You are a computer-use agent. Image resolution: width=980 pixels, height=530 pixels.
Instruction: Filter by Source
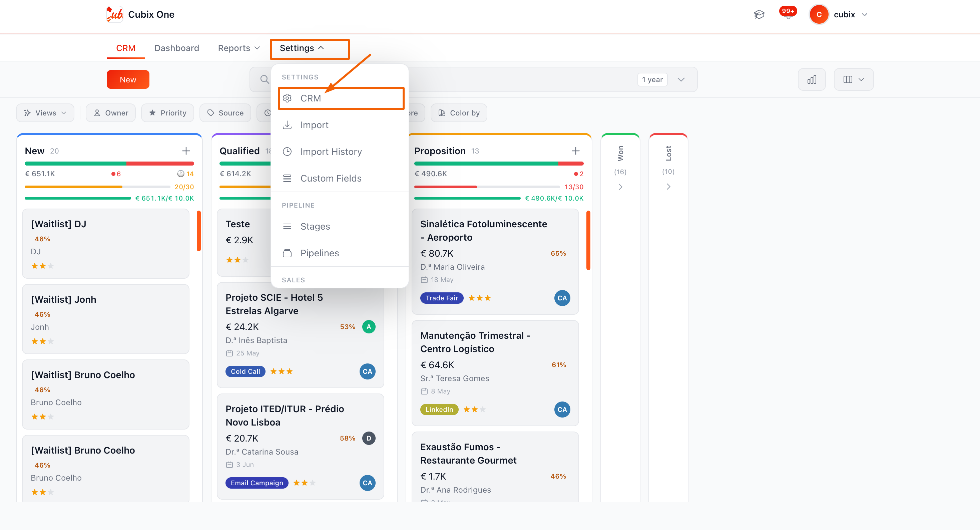[x=225, y=113]
